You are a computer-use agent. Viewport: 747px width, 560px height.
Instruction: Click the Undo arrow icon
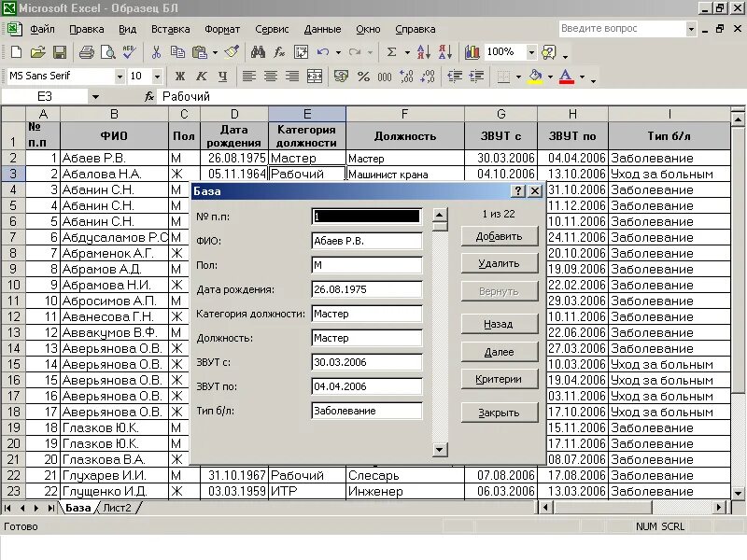[323, 52]
